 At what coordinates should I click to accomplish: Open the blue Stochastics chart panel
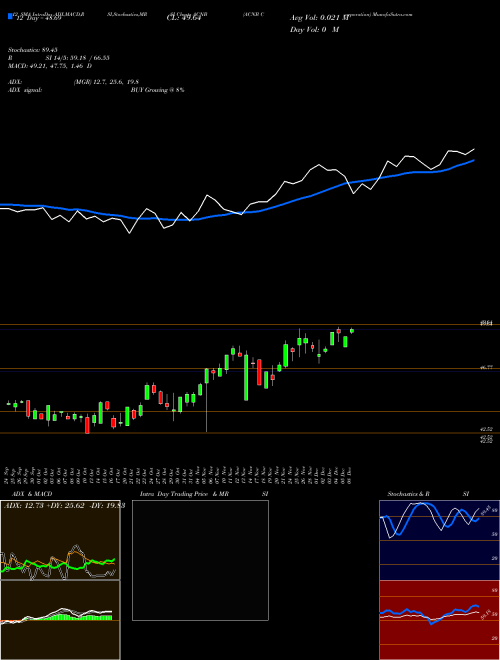(439, 540)
